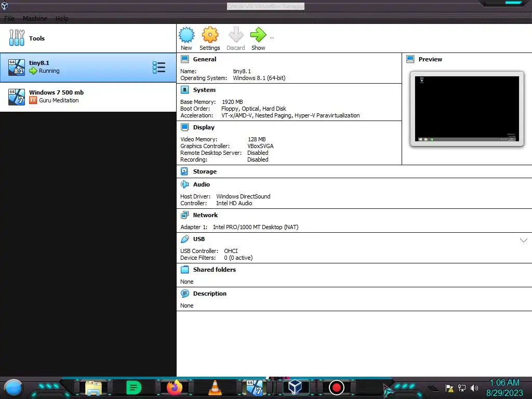
Task: Click the Discard saved state icon
Action: pos(236,35)
